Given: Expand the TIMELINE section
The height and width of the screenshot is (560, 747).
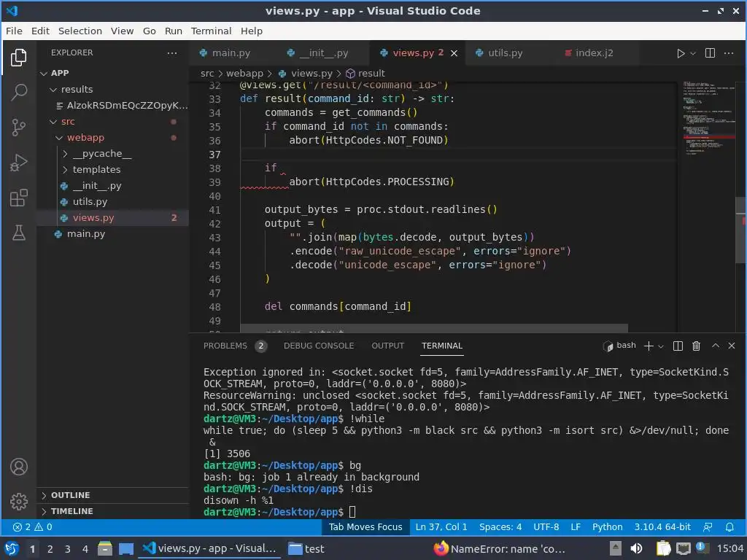Looking at the screenshot, I should [x=113, y=511].
